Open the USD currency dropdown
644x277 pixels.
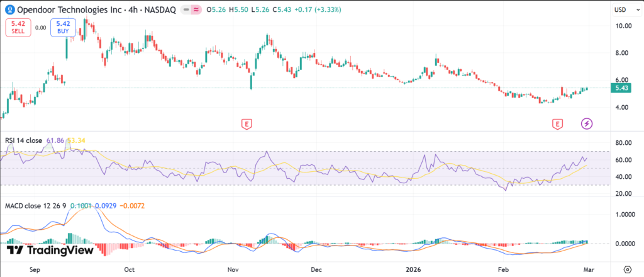(x=621, y=10)
